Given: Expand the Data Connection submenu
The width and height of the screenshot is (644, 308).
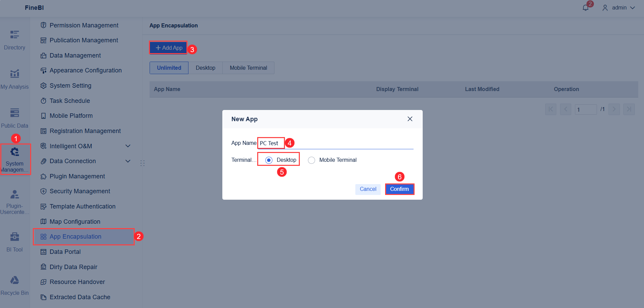Looking at the screenshot, I should (x=128, y=161).
